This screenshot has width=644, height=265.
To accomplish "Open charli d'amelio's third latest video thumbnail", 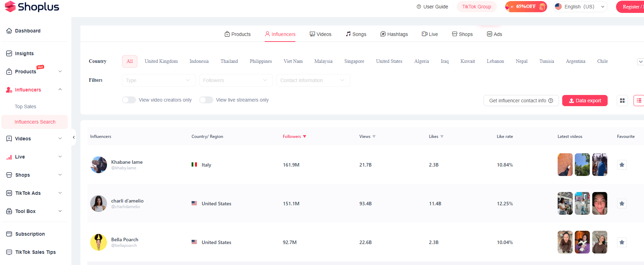I will pos(600,204).
